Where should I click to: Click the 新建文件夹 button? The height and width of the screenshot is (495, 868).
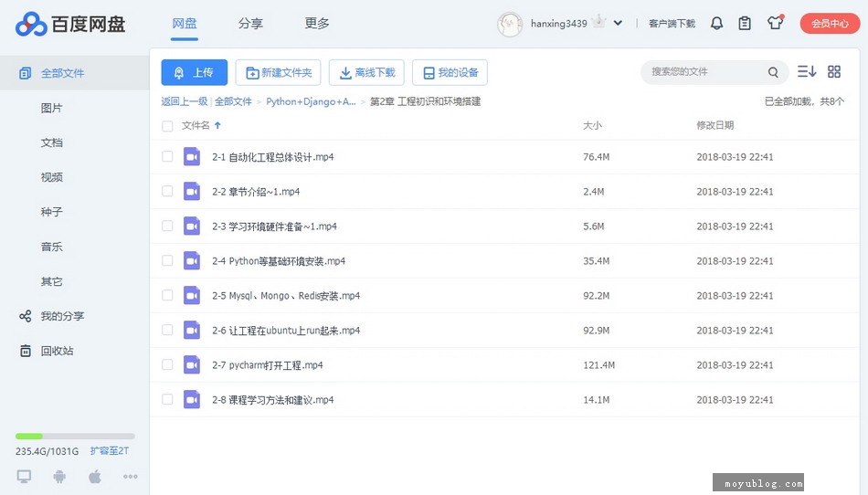(x=278, y=72)
